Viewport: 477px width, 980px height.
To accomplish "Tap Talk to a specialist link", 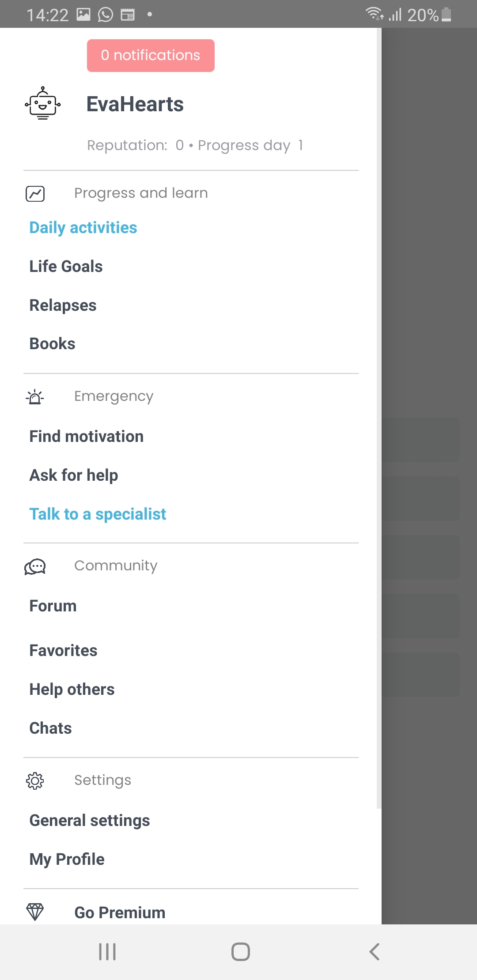I will 98,514.
